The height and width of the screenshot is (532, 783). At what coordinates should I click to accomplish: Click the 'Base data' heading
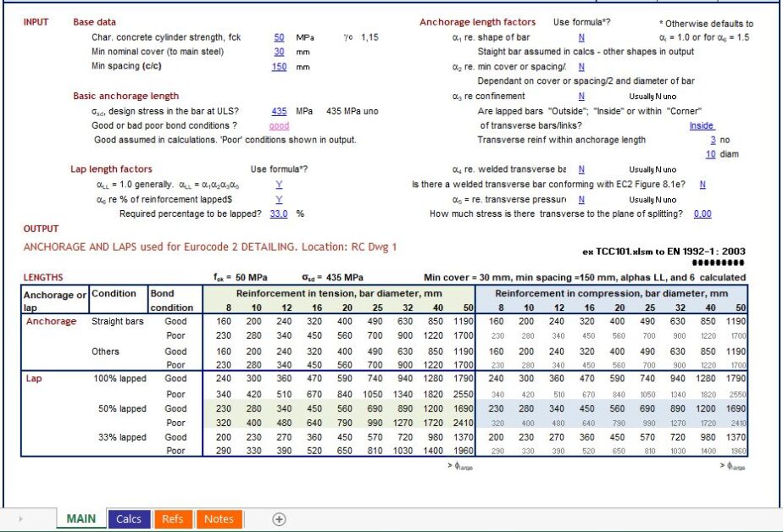94,22
